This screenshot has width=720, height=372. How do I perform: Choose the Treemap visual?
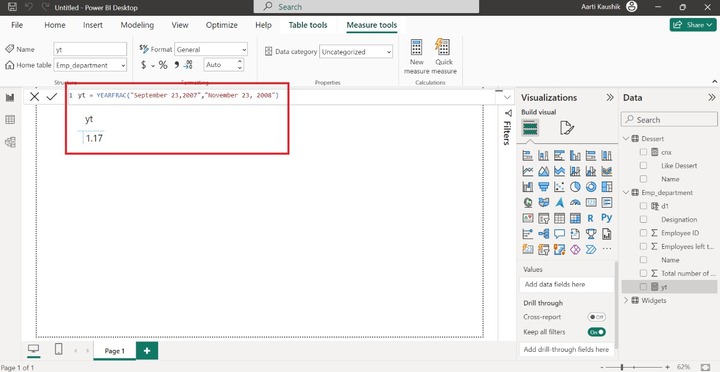click(x=607, y=187)
